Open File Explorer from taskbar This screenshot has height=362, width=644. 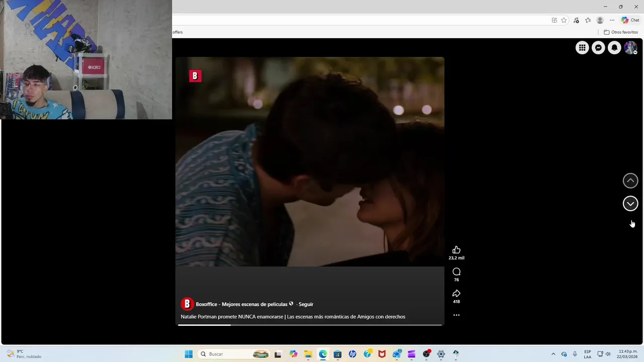click(308, 354)
